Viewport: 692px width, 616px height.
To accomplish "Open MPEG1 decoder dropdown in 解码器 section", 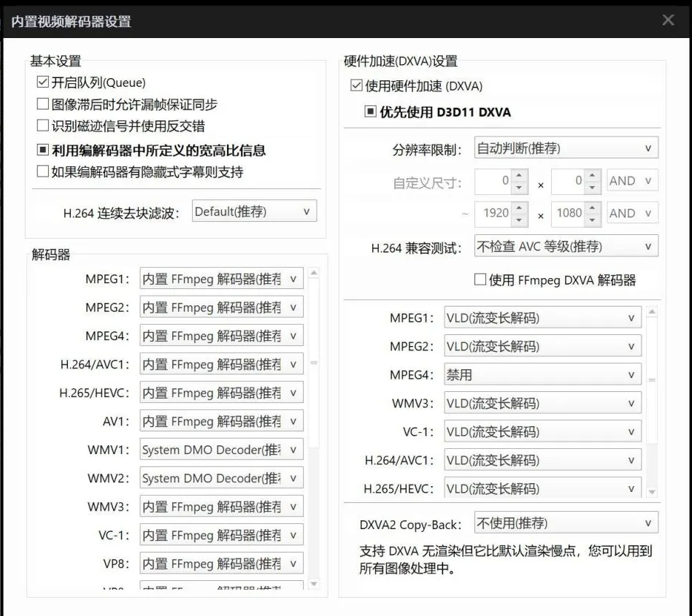I will [x=222, y=278].
